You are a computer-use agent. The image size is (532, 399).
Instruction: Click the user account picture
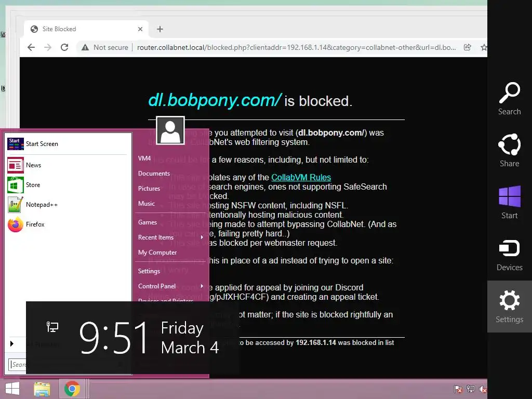[x=170, y=130]
